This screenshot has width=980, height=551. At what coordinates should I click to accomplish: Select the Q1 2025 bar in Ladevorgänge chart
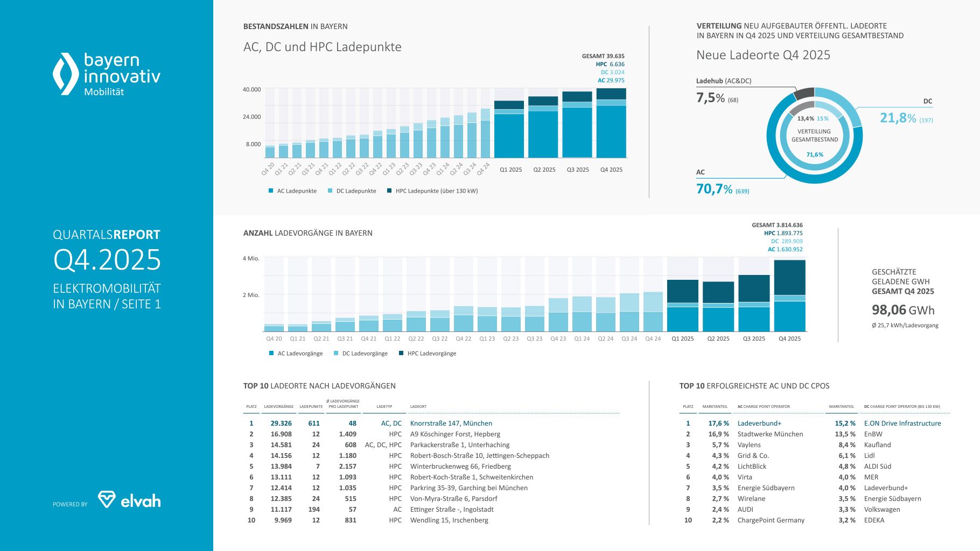click(x=682, y=307)
